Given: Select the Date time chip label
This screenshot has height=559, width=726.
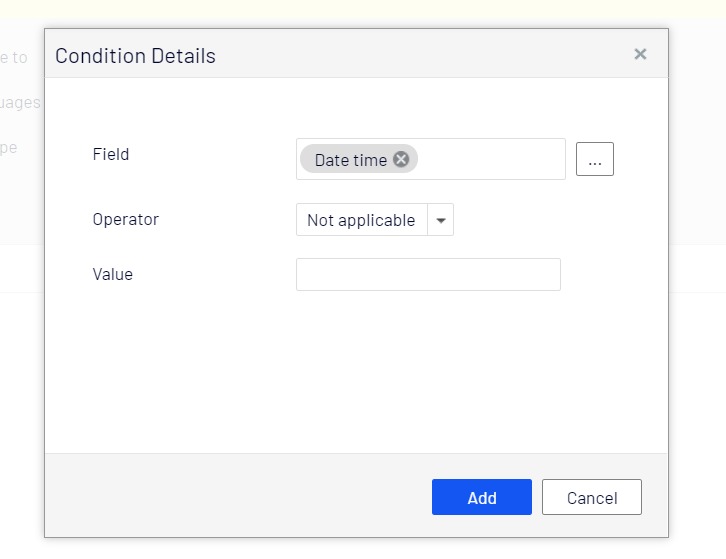Looking at the screenshot, I should (x=350, y=160).
